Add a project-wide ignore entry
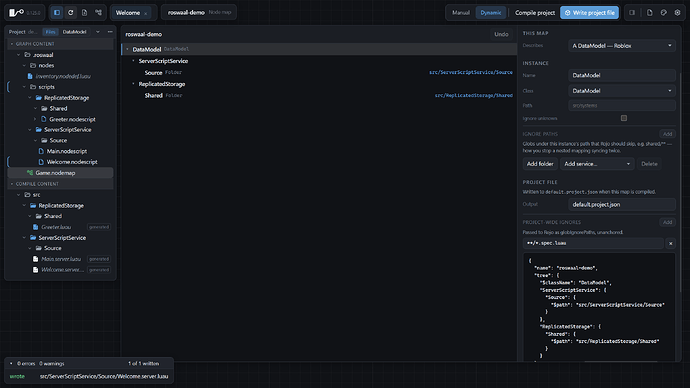The height and width of the screenshot is (388, 690). [668, 222]
